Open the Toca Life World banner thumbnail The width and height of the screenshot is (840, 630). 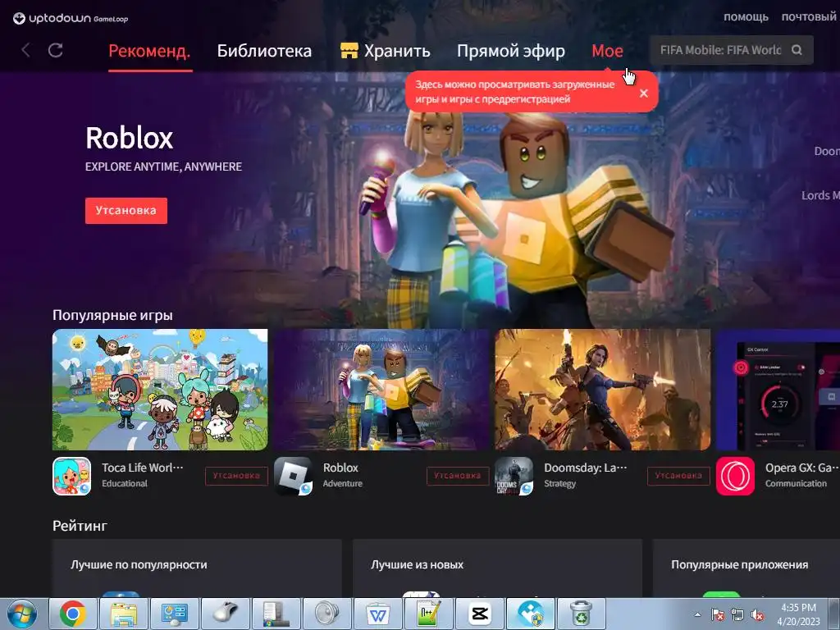pyautogui.click(x=160, y=390)
